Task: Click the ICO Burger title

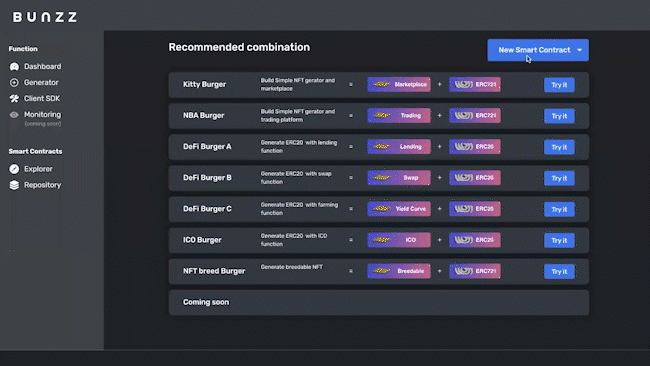Action: (x=202, y=240)
